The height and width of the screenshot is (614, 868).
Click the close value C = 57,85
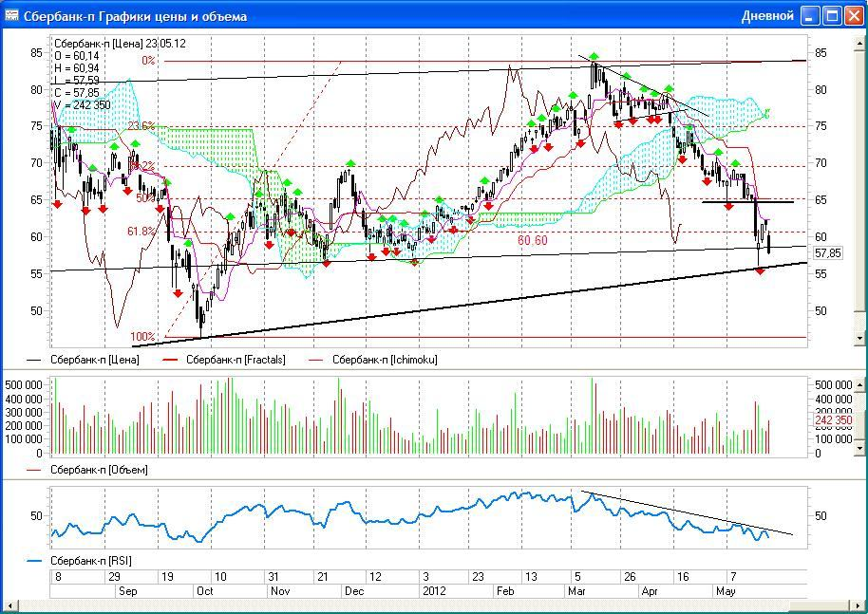(77, 93)
